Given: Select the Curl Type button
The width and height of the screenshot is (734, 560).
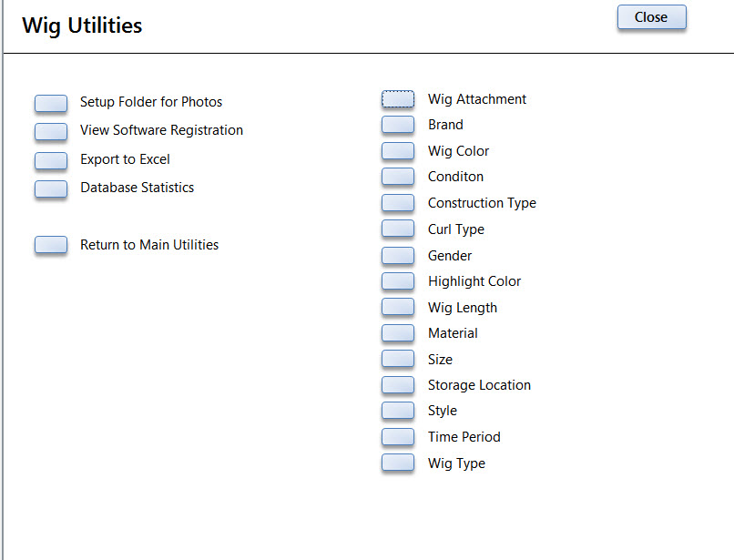Looking at the screenshot, I should (x=398, y=229).
